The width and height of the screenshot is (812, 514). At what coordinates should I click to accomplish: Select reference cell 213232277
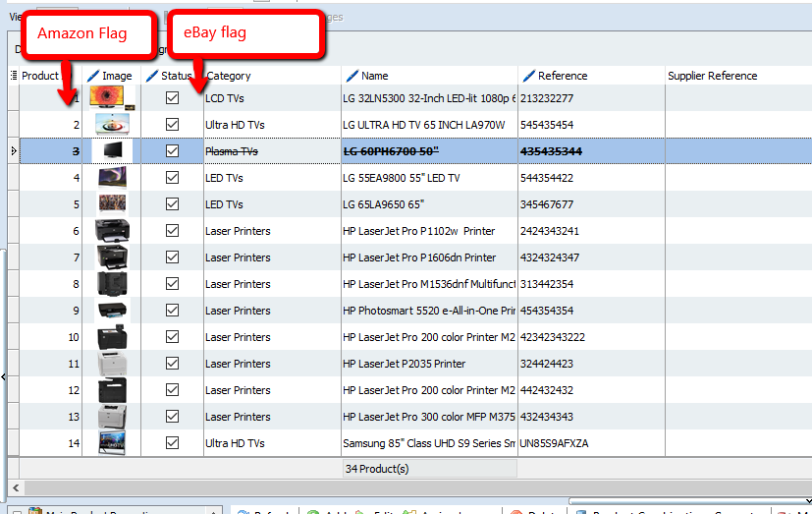pyautogui.click(x=591, y=98)
